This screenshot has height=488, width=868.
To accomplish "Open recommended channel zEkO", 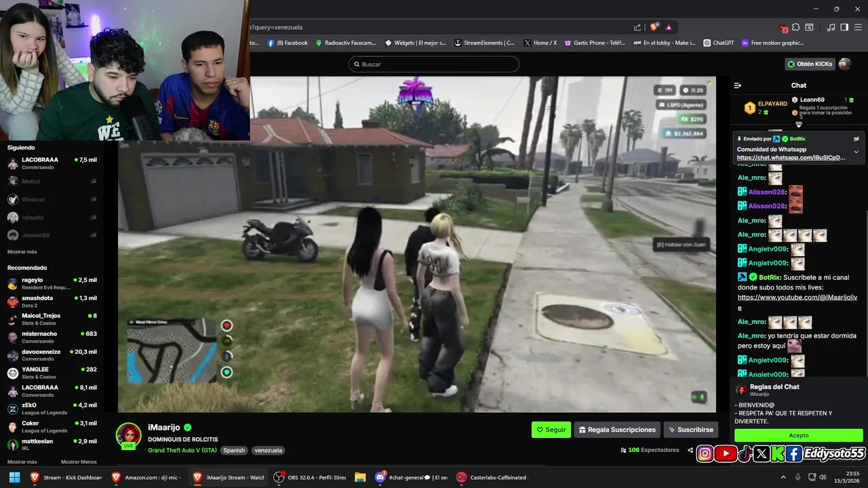I will point(52,409).
